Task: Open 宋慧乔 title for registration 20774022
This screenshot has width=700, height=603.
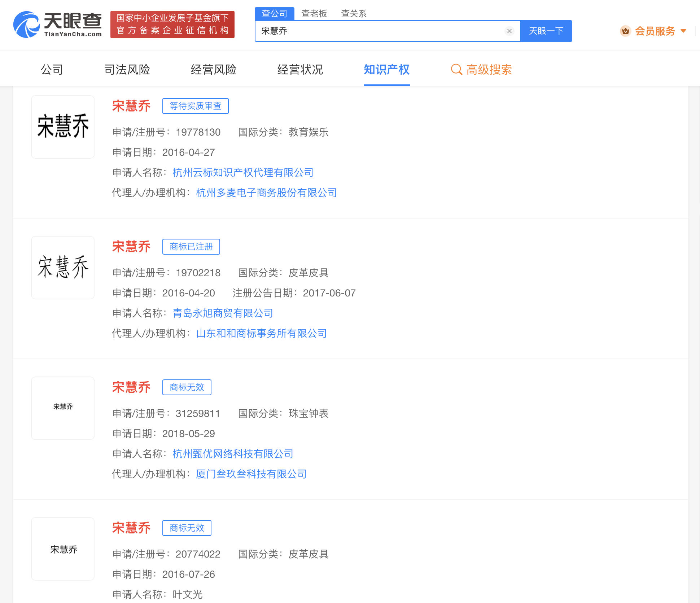Action: pyautogui.click(x=131, y=528)
